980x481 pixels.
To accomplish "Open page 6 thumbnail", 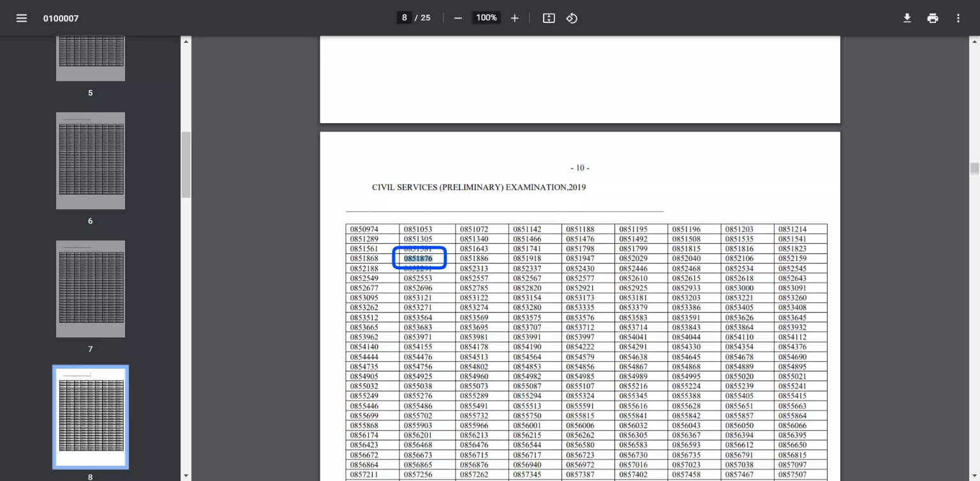I will coord(91,161).
